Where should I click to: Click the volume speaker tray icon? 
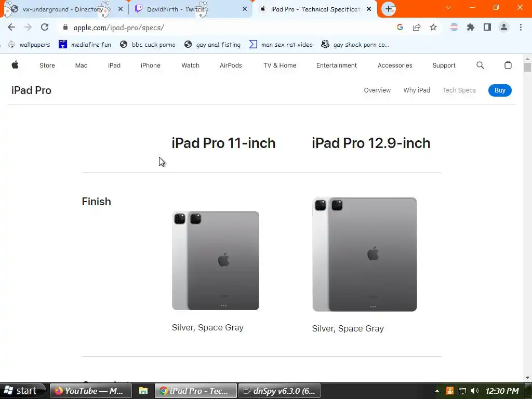pos(475,391)
